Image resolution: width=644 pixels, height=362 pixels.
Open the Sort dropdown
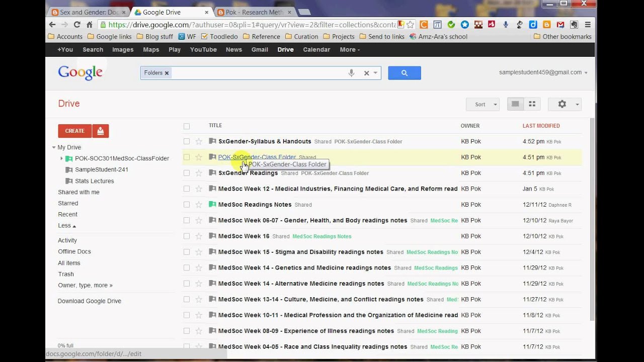pyautogui.click(x=482, y=104)
